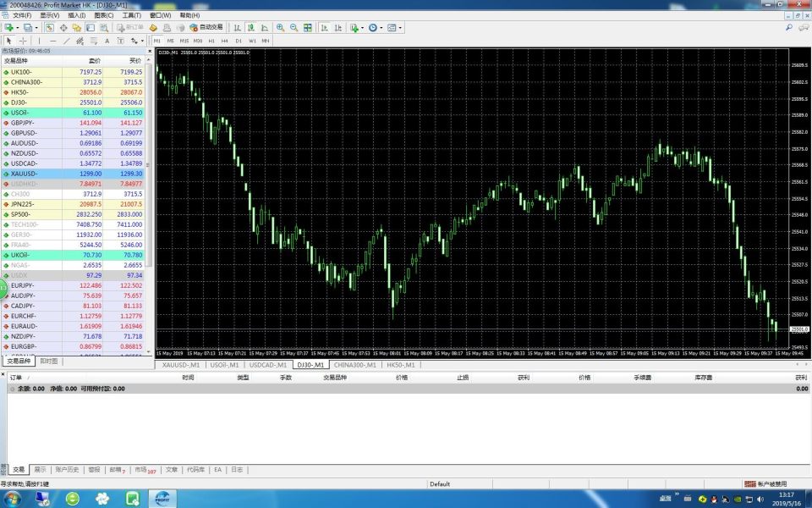Switch chart to H1 timeframe
This screenshot has height=508, width=812.
point(211,41)
